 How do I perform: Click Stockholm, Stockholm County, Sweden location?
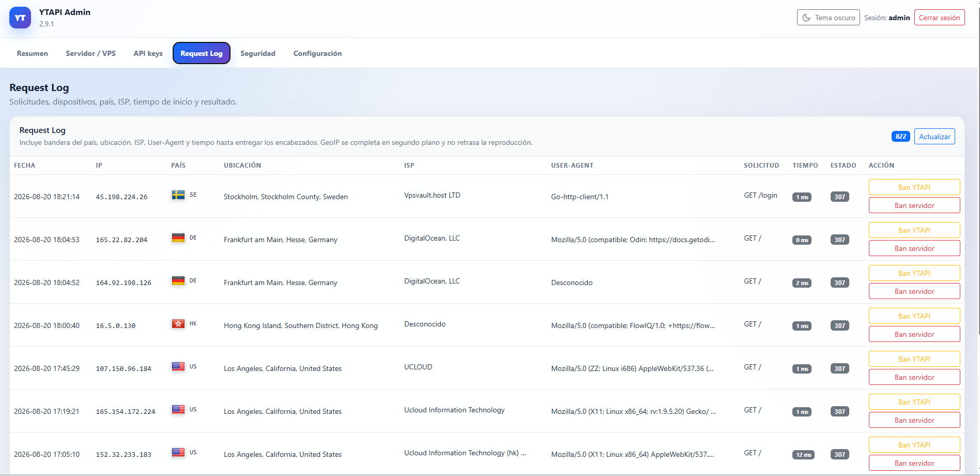click(286, 197)
